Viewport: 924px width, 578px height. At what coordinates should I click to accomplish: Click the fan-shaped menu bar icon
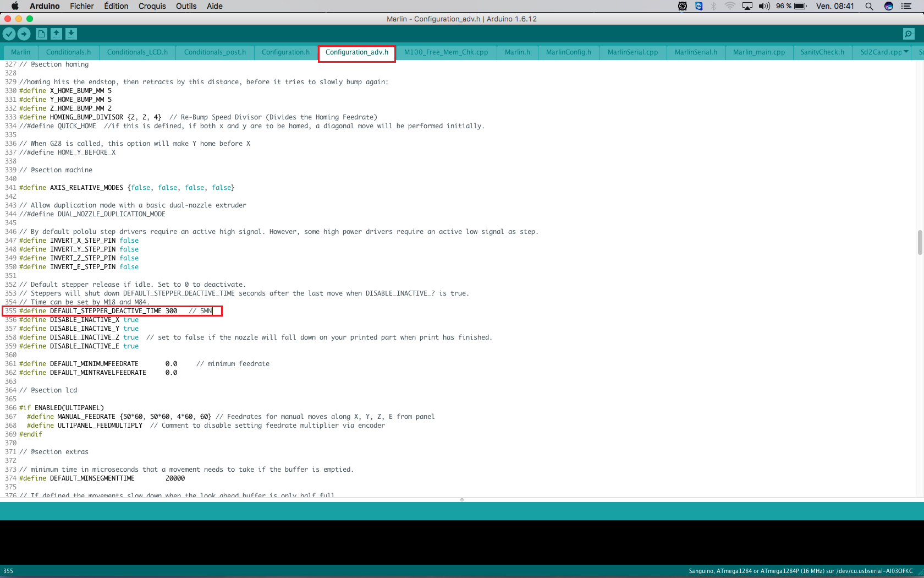tap(683, 6)
